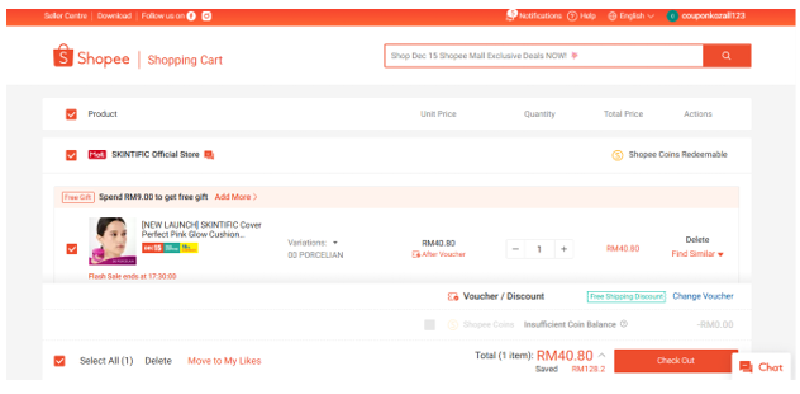Open Shopee Facebook page icon

pos(191,16)
